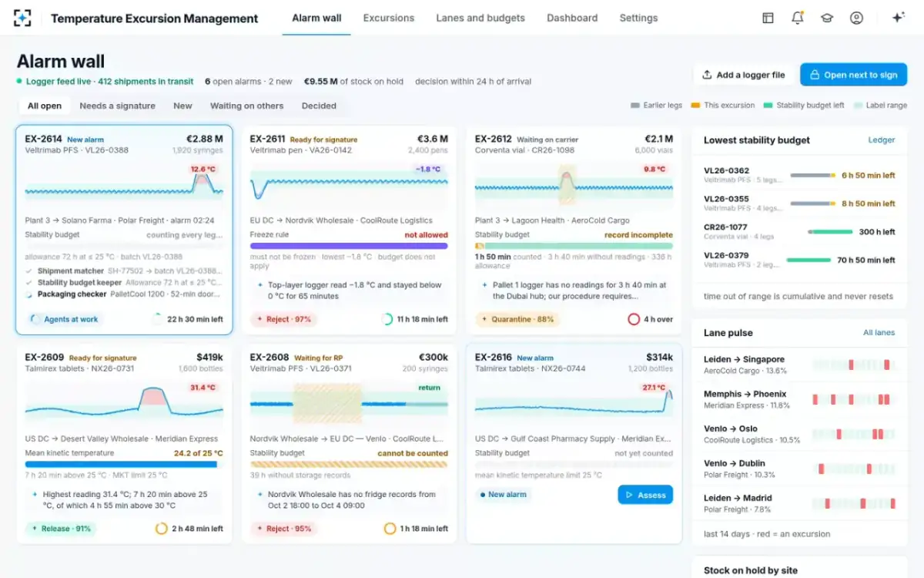Click the app logo icon in the header
The height and width of the screenshot is (578, 924).
tap(23, 18)
